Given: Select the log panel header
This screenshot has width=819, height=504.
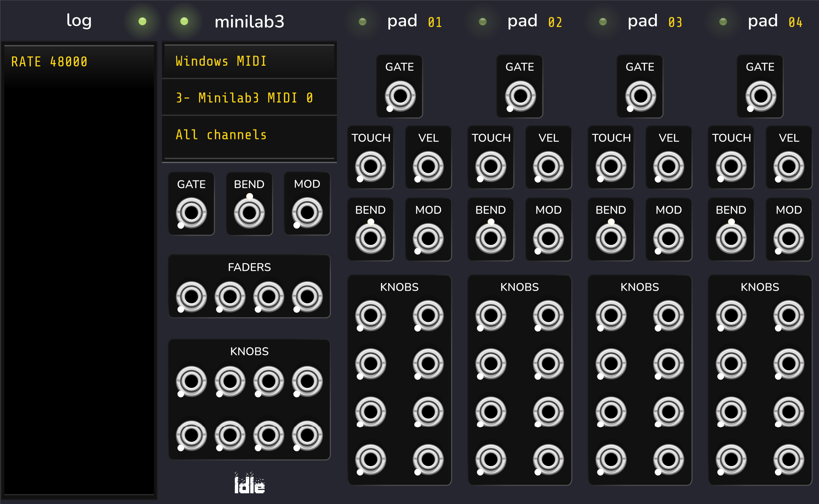Looking at the screenshot, I should click(x=79, y=21).
